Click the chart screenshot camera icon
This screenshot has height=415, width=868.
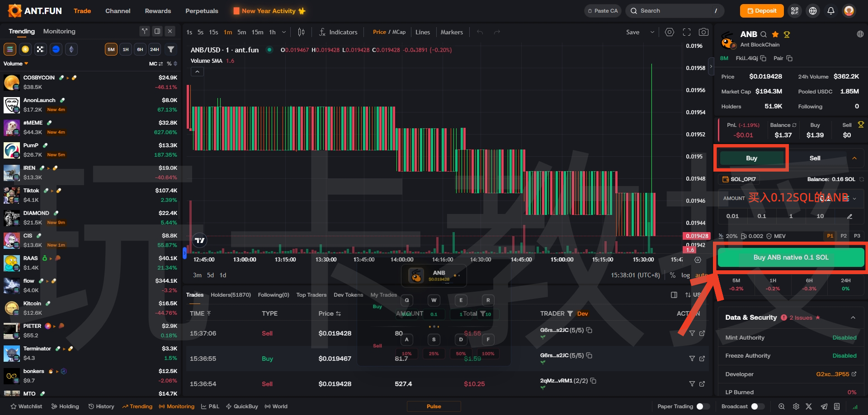(x=703, y=32)
